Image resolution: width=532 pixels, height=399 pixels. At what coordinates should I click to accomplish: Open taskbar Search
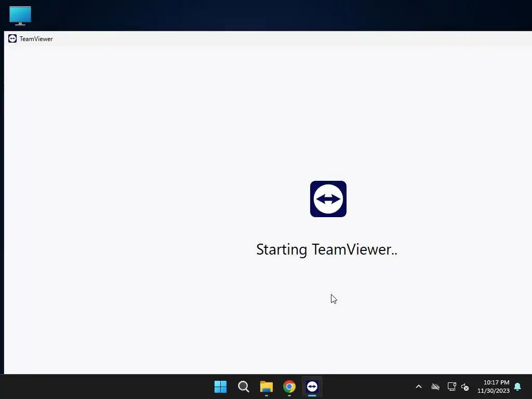click(243, 387)
